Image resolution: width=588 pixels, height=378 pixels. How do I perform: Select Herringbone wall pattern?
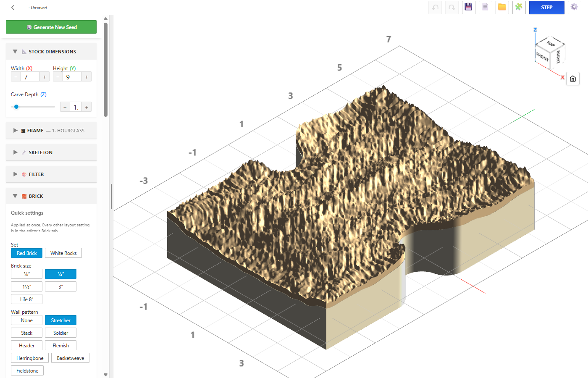pos(30,358)
